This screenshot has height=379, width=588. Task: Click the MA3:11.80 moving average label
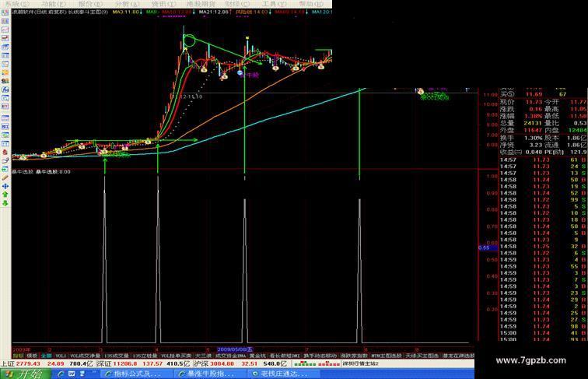126,12
